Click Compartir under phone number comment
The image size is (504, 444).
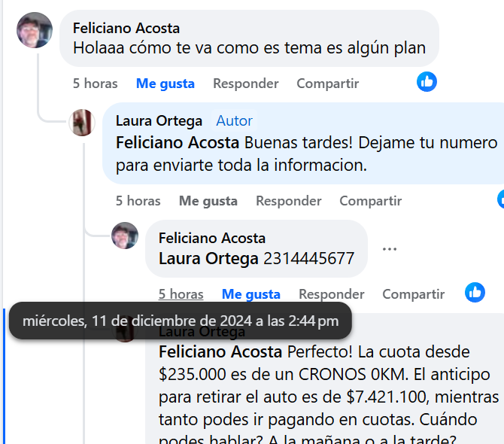[x=414, y=294]
